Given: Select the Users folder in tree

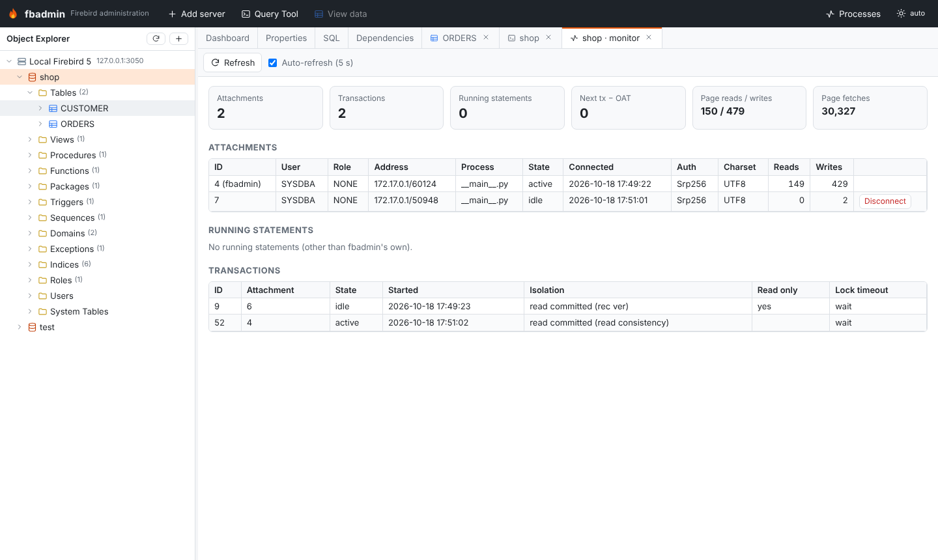Looking at the screenshot, I should pyautogui.click(x=98, y=296).
